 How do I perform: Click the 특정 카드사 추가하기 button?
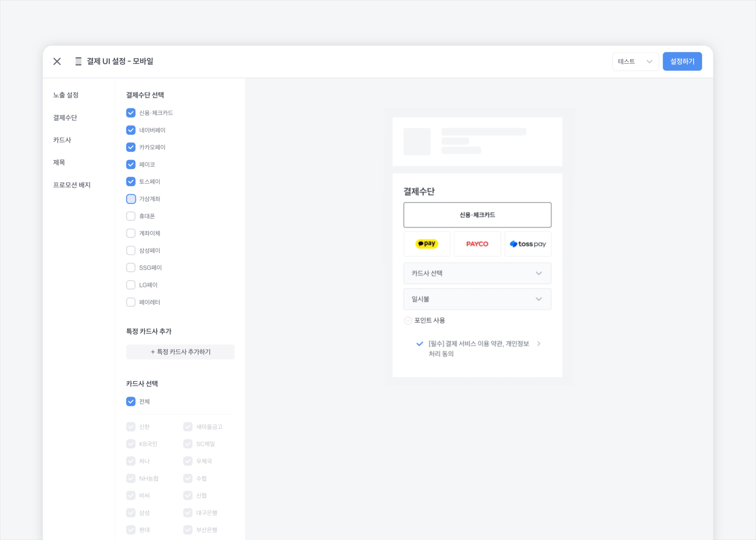180,352
